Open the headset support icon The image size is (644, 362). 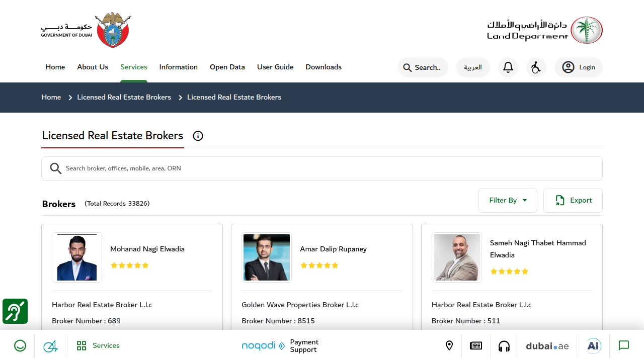pyautogui.click(x=504, y=346)
